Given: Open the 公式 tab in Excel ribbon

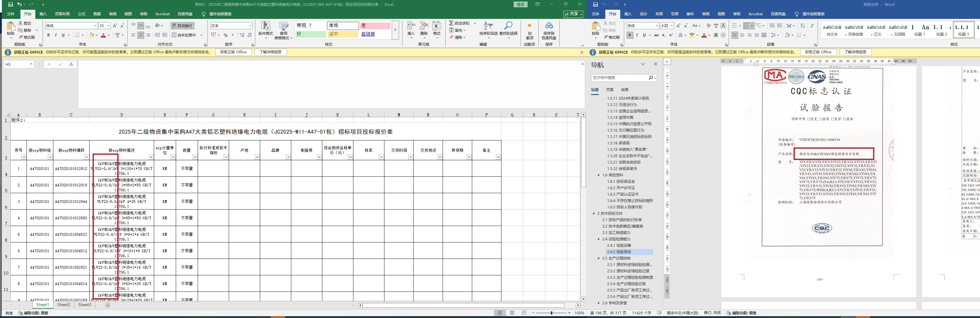Looking at the screenshot, I should [x=81, y=14].
